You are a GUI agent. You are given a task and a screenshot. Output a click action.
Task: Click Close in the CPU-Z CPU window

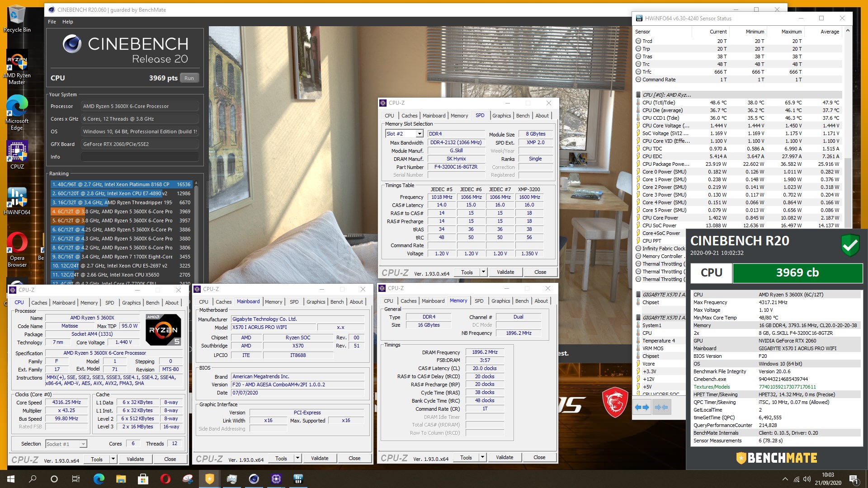click(x=170, y=459)
